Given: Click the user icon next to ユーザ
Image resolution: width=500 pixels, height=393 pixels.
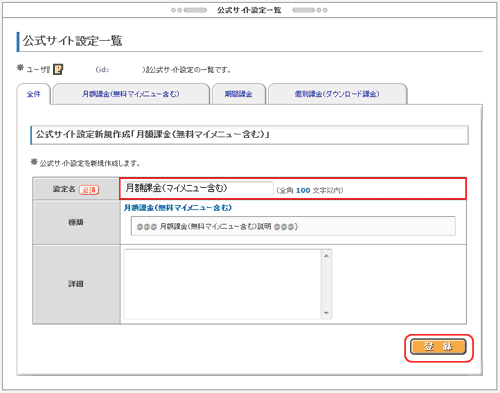Looking at the screenshot, I should point(58,69).
